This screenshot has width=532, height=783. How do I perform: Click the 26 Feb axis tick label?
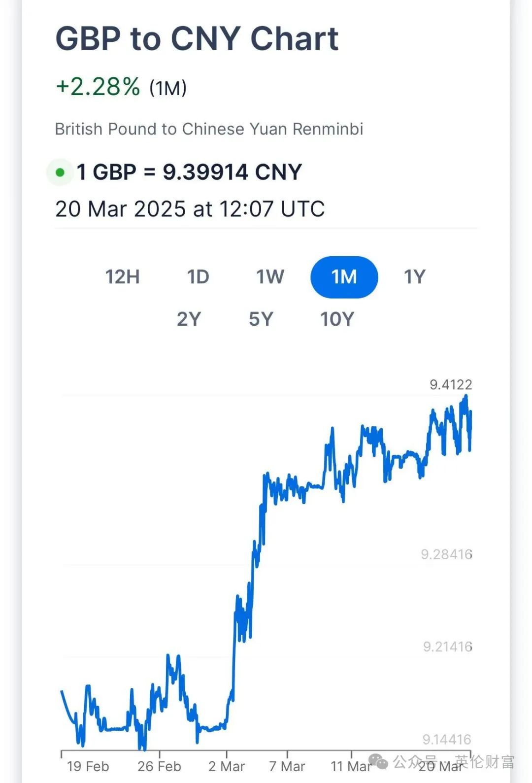point(159,766)
